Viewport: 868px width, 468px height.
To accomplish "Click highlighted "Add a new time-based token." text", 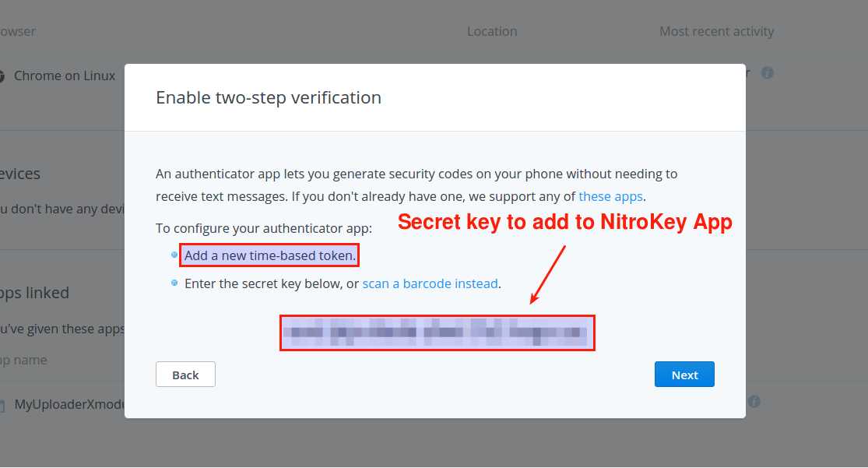I will pos(269,255).
